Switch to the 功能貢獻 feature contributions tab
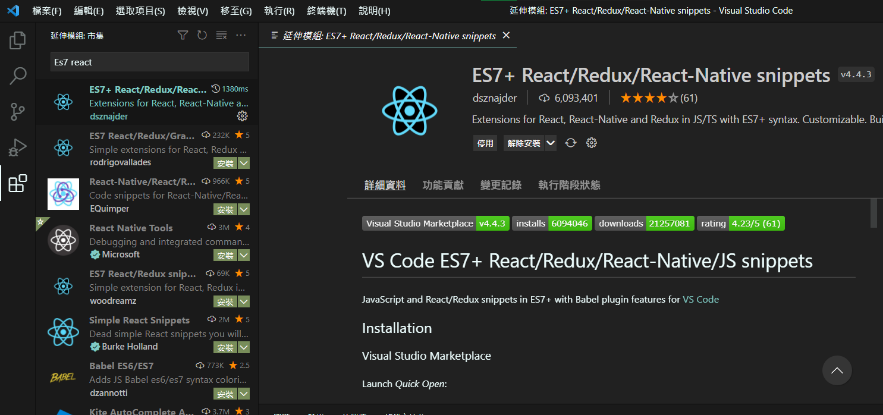 pos(443,185)
